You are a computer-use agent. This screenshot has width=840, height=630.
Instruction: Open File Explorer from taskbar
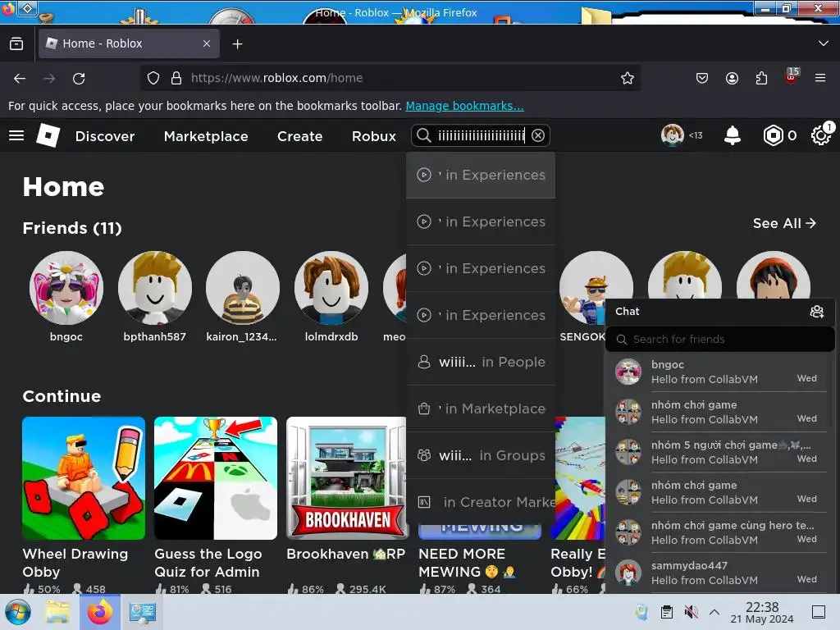(x=57, y=612)
